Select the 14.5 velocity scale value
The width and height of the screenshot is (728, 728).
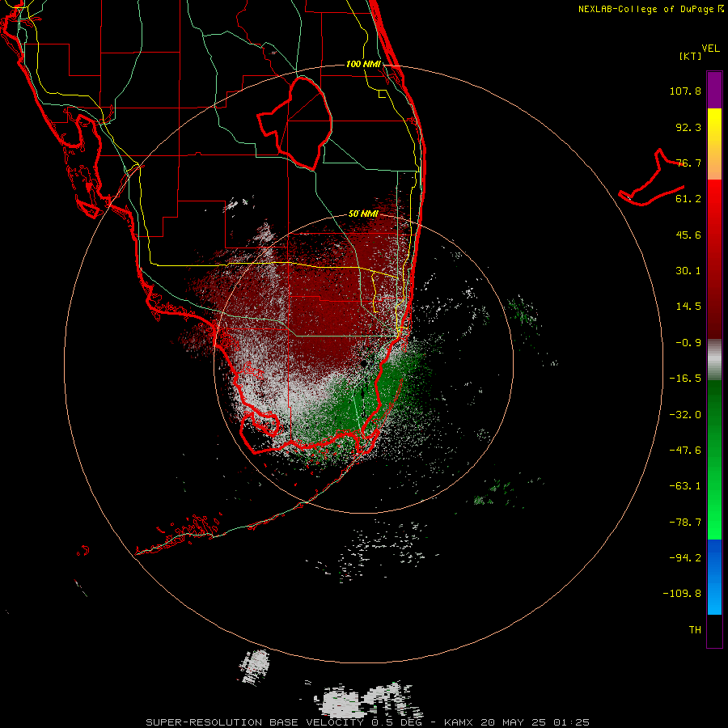[688, 307]
